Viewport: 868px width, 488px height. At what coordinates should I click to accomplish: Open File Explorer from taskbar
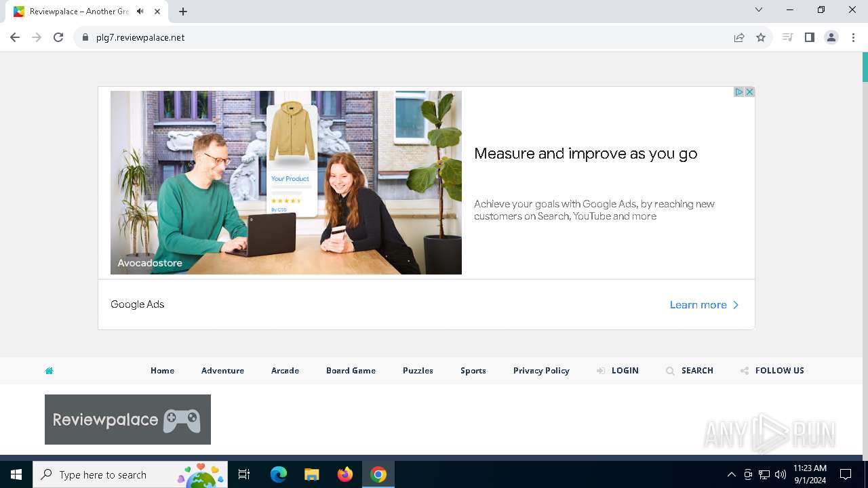click(x=312, y=474)
